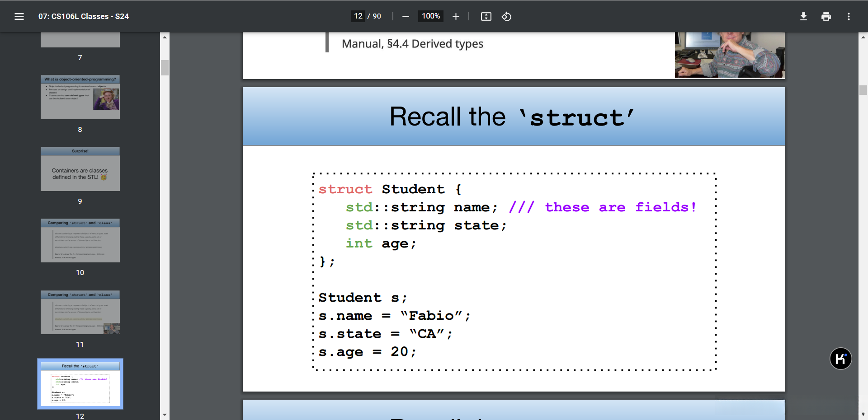Screen dimensions: 868x420
Task: Click the document scroll up arrow
Action: coord(863,37)
